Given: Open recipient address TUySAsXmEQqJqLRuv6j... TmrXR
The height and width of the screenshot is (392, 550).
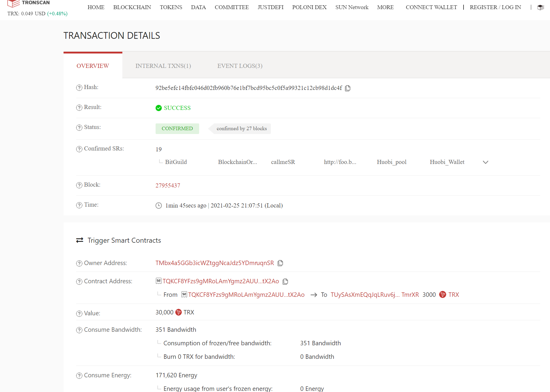Looking at the screenshot, I should [375, 295].
